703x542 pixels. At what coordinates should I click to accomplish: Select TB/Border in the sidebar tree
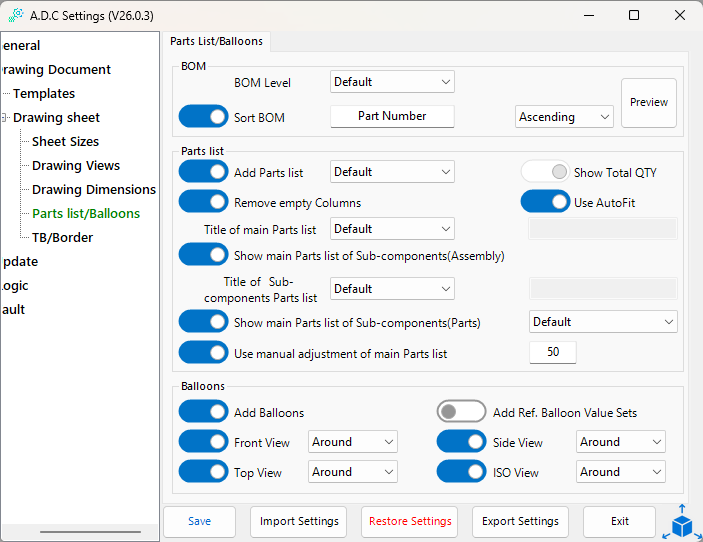tap(62, 237)
